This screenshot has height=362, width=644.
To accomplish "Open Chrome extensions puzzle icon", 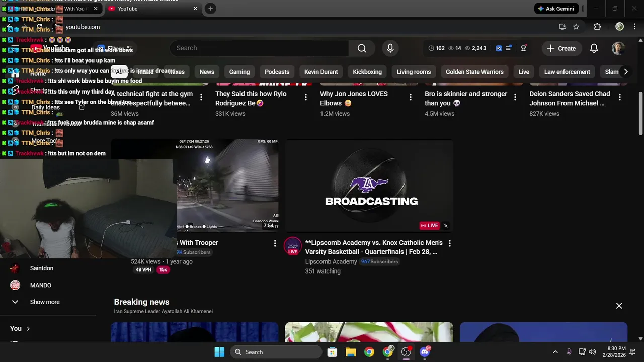I will coord(597,27).
